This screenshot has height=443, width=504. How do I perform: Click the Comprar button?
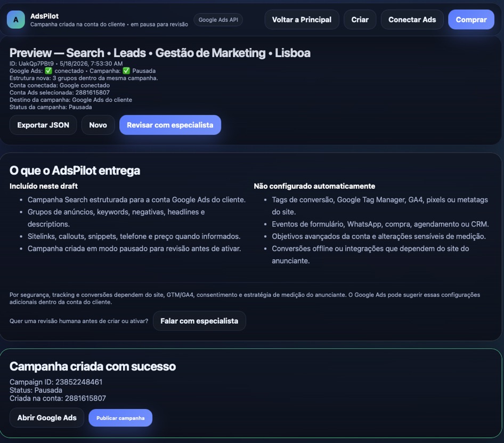[x=471, y=20]
